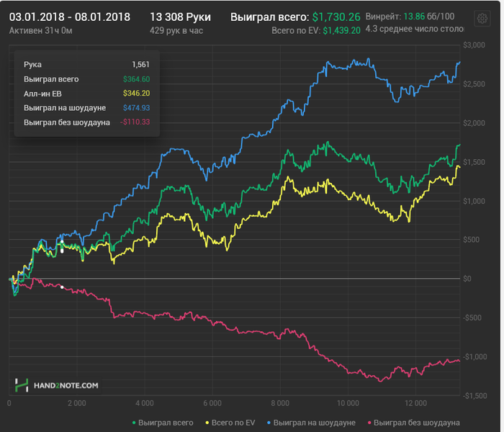Click the date range 03.01.2018 - 08.01.2018
This screenshot has width=504, height=432.
69,17
